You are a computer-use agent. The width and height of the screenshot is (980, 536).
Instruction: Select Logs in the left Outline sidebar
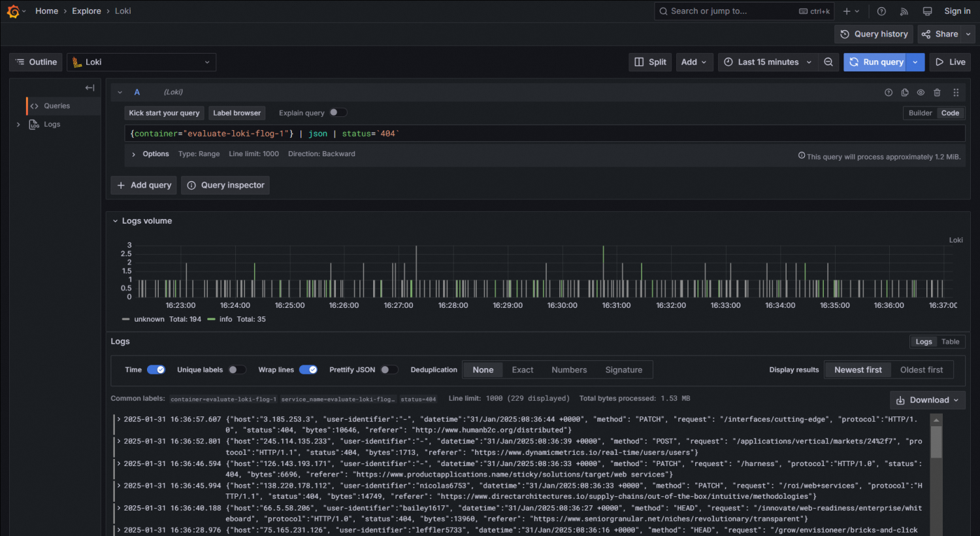(x=52, y=124)
